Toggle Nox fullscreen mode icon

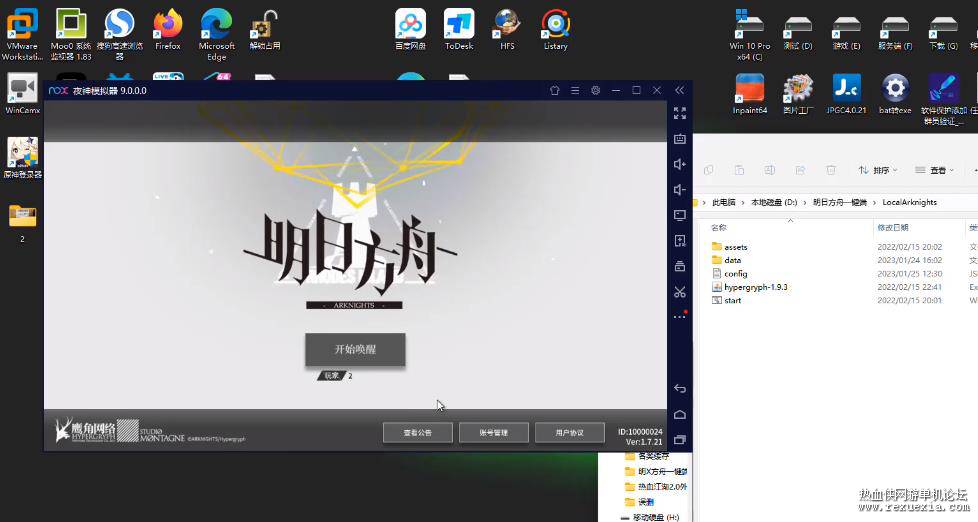click(680, 113)
